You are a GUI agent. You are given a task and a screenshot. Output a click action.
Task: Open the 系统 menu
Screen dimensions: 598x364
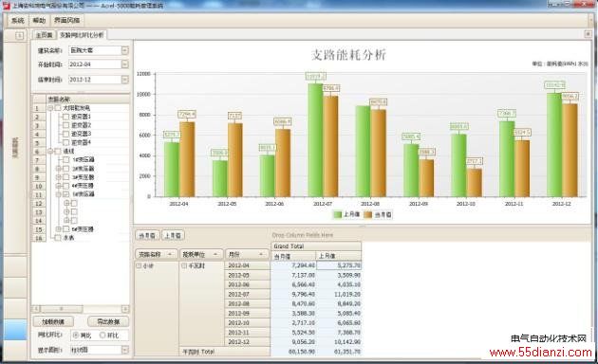17,20
